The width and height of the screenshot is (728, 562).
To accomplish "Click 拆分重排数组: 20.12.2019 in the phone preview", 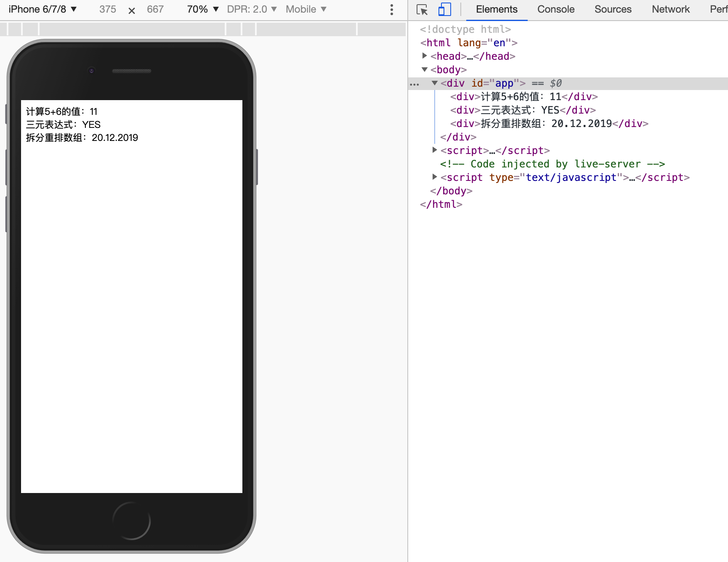I will click(x=82, y=138).
